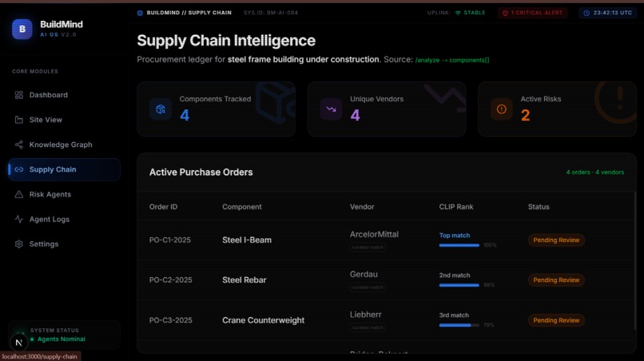Image resolution: width=644 pixels, height=361 pixels.
Task: Click the orders table vertical scrollbar
Action: pos(634,261)
